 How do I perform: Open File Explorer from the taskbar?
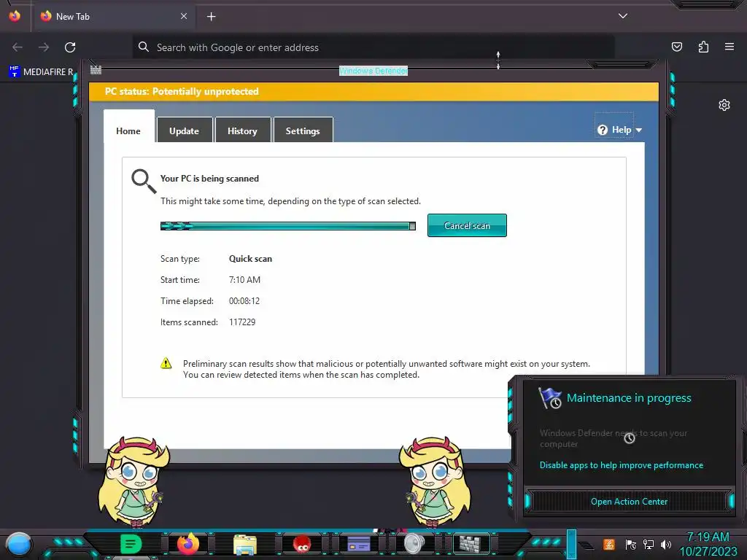point(245,544)
